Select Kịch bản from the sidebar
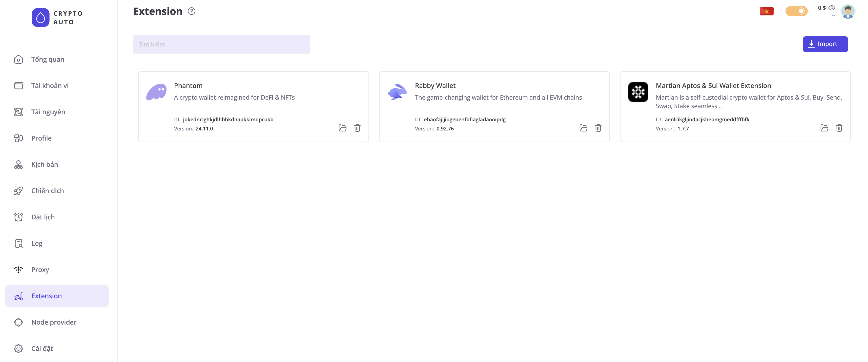The image size is (868, 362). 45,164
